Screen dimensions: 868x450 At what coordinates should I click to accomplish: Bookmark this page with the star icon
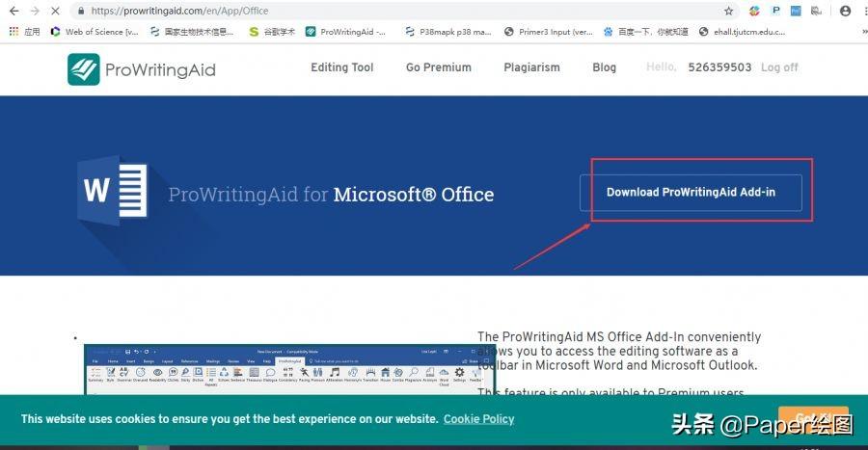coord(728,11)
